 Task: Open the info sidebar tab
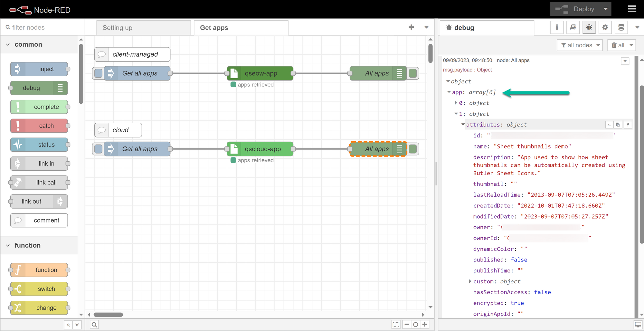(x=557, y=27)
